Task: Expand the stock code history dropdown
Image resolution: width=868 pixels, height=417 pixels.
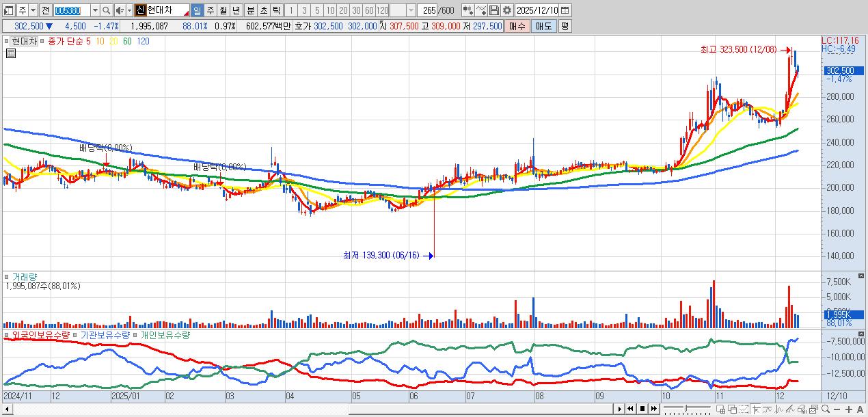Action: pos(95,10)
